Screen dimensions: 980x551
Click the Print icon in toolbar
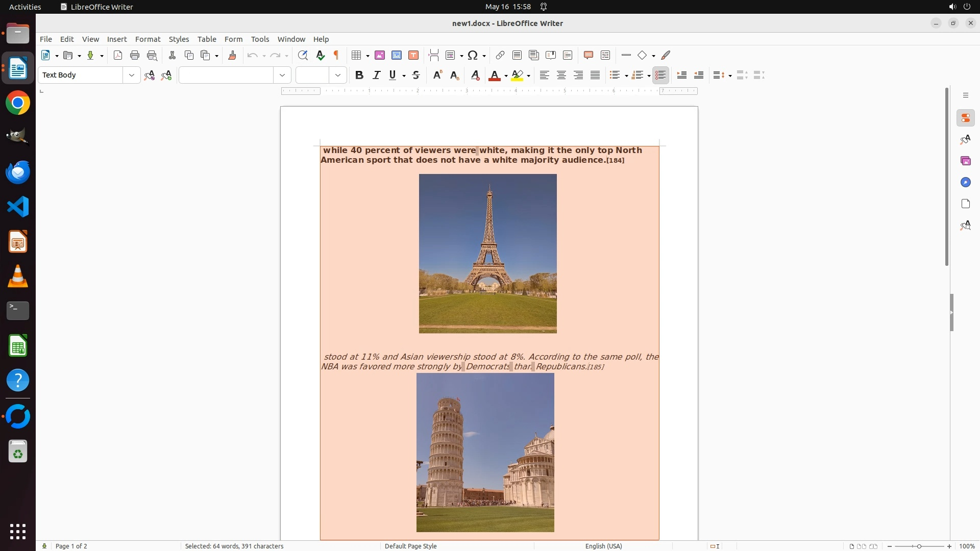coord(135,56)
